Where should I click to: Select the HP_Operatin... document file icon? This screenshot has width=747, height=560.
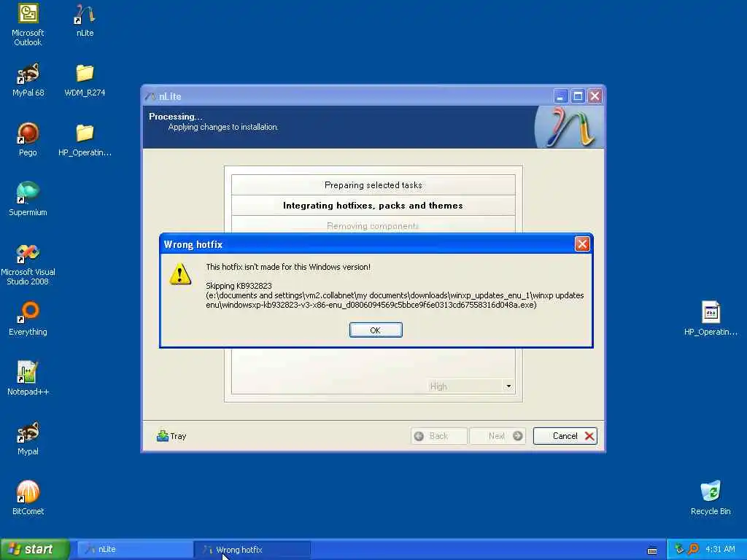(x=711, y=319)
